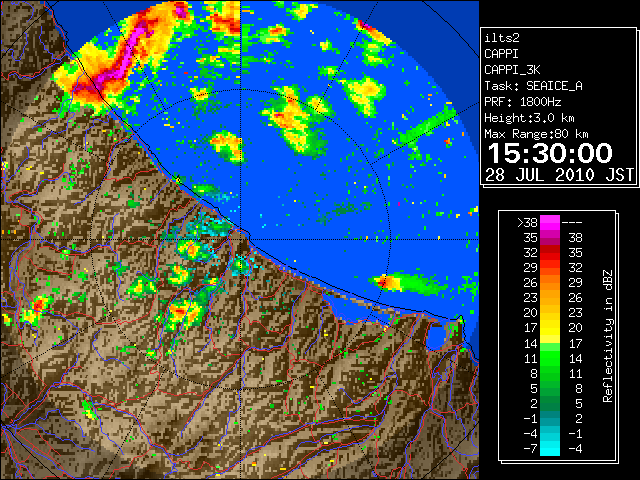Click the 15:30:00 timestamp
The width and height of the screenshot is (640, 480).
[x=550, y=153]
